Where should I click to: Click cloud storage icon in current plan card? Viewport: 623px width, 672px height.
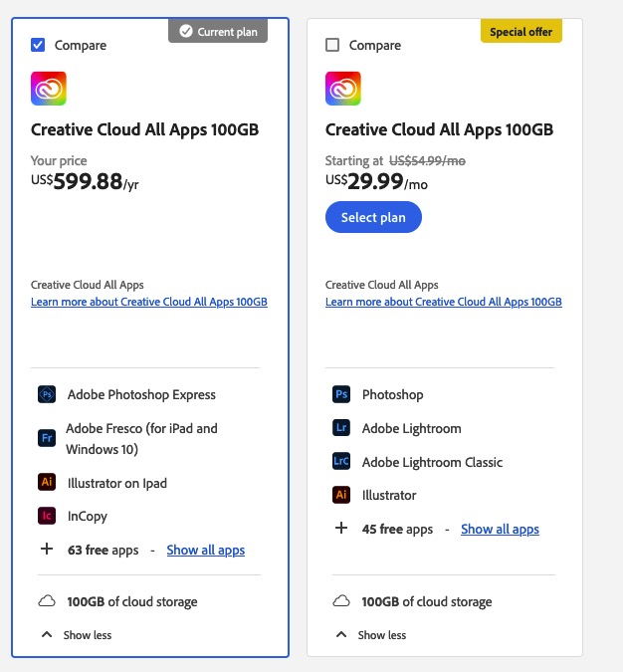tap(47, 601)
